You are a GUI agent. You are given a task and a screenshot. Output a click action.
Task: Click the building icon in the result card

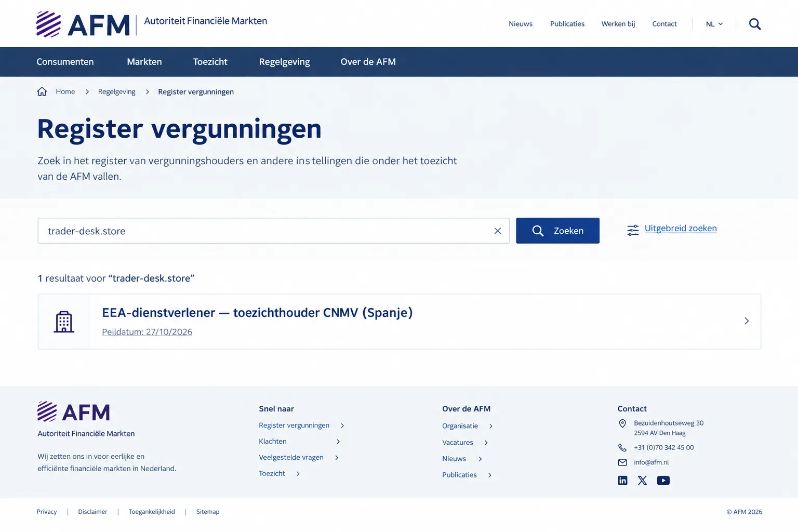(x=64, y=322)
